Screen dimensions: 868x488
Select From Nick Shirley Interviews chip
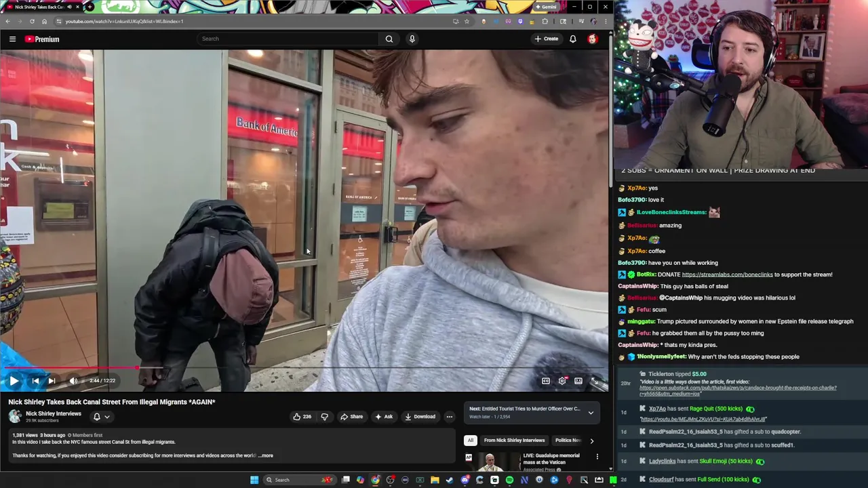point(514,441)
